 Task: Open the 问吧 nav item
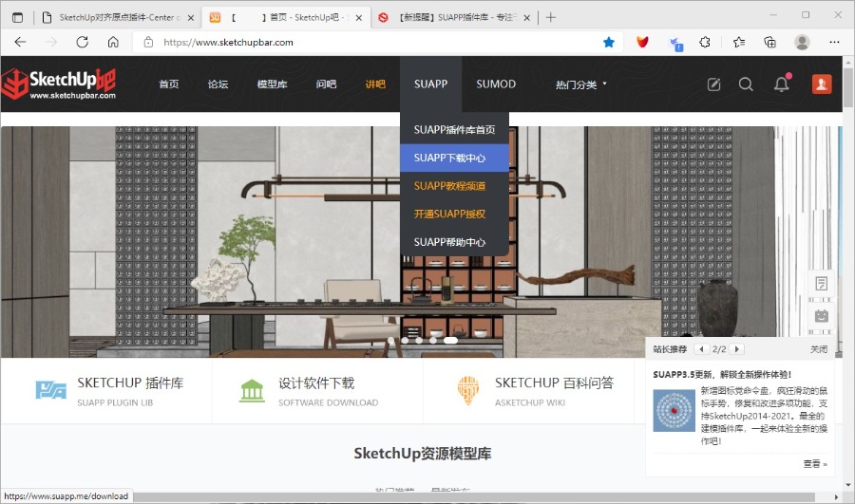point(326,84)
